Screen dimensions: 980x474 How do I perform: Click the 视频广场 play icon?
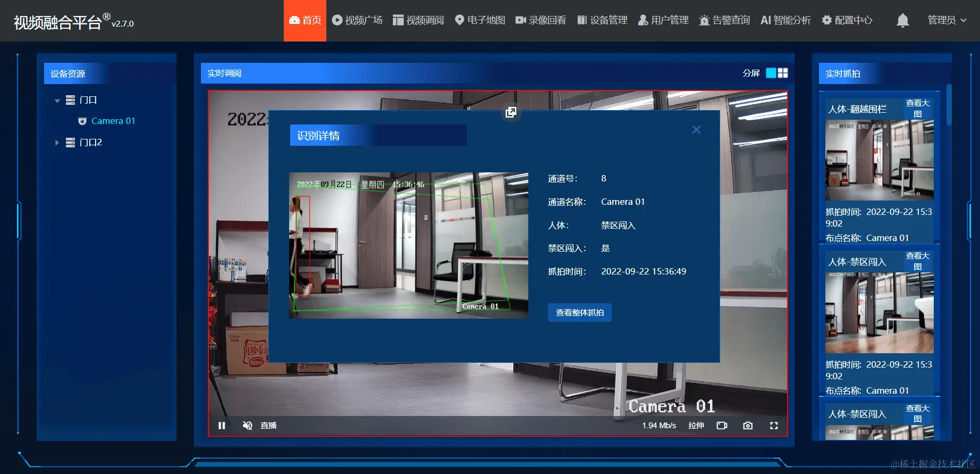[x=337, y=20]
